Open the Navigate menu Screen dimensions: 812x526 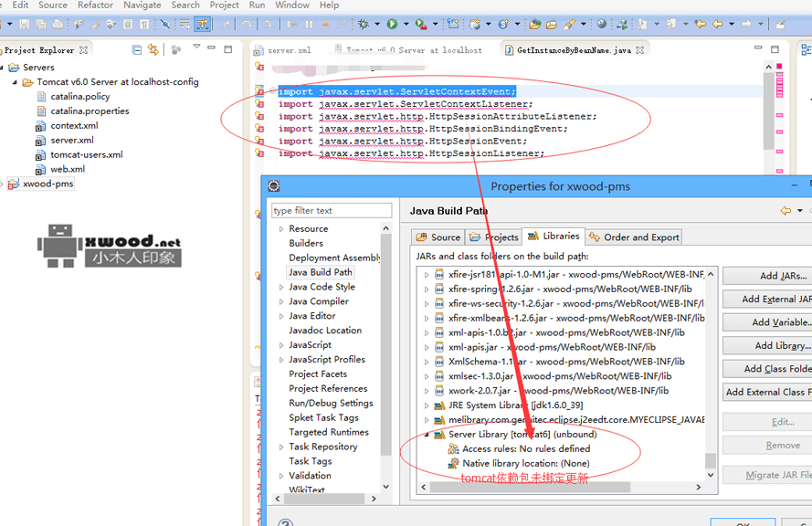pos(142,5)
